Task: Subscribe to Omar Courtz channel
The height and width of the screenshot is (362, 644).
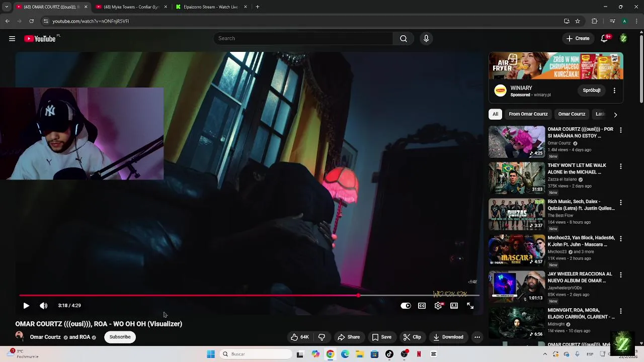Action: coord(120,337)
